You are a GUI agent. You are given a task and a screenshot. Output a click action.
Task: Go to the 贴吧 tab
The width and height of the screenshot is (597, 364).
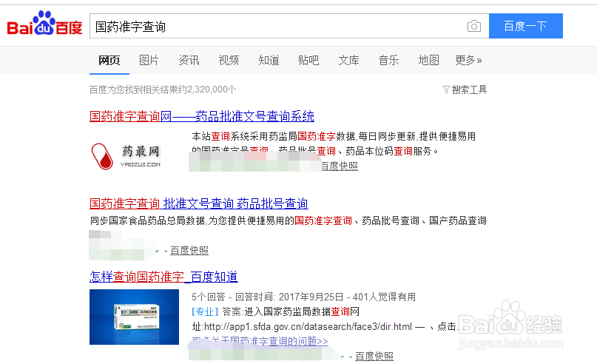(x=308, y=60)
